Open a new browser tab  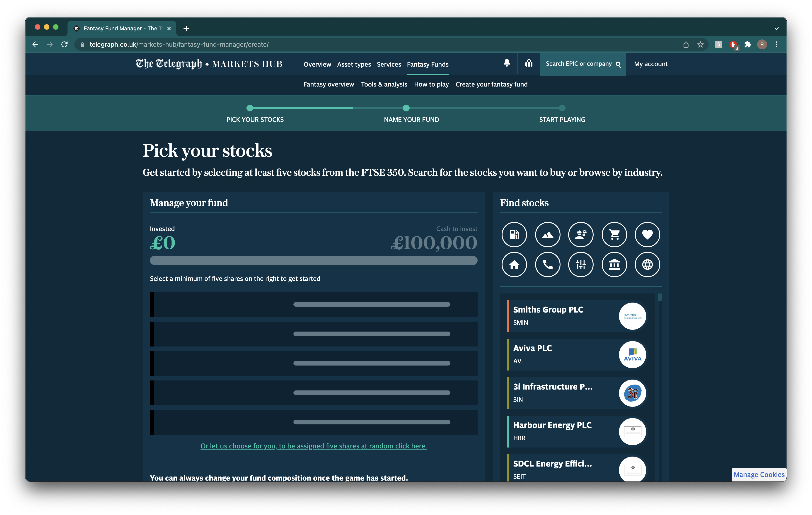coord(186,29)
